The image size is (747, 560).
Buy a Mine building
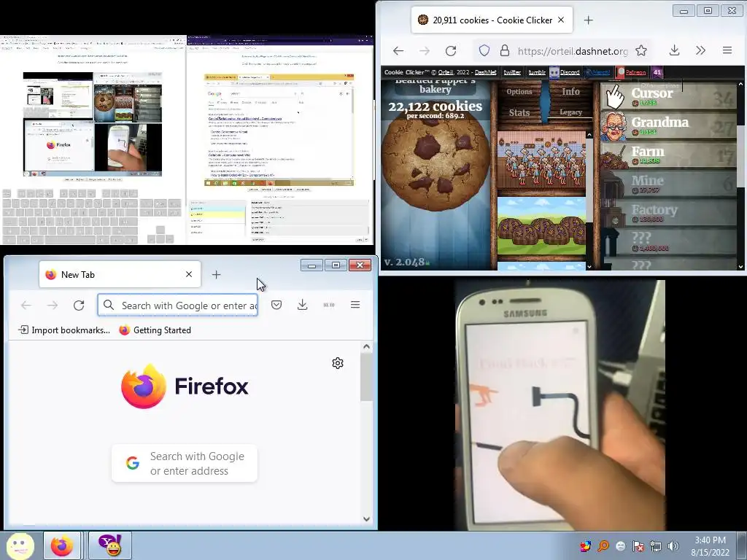point(668,184)
